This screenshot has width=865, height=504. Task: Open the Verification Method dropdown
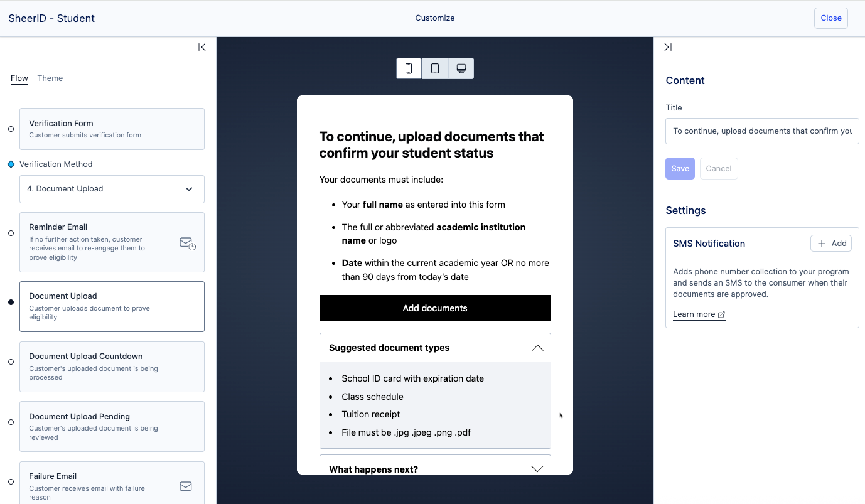[x=112, y=189]
